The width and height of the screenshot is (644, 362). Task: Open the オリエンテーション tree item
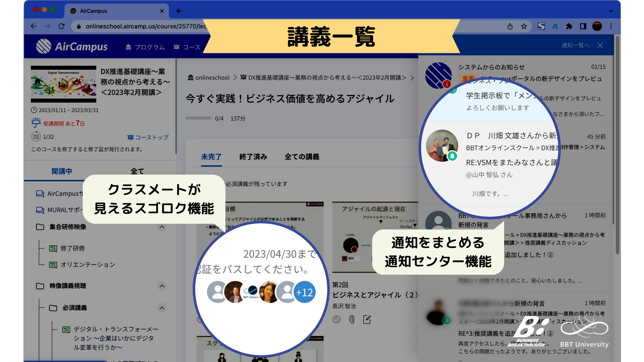pyautogui.click(x=88, y=264)
